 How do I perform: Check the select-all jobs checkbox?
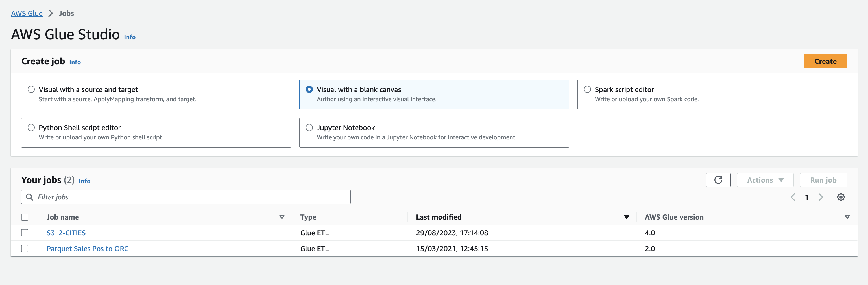tap(25, 217)
